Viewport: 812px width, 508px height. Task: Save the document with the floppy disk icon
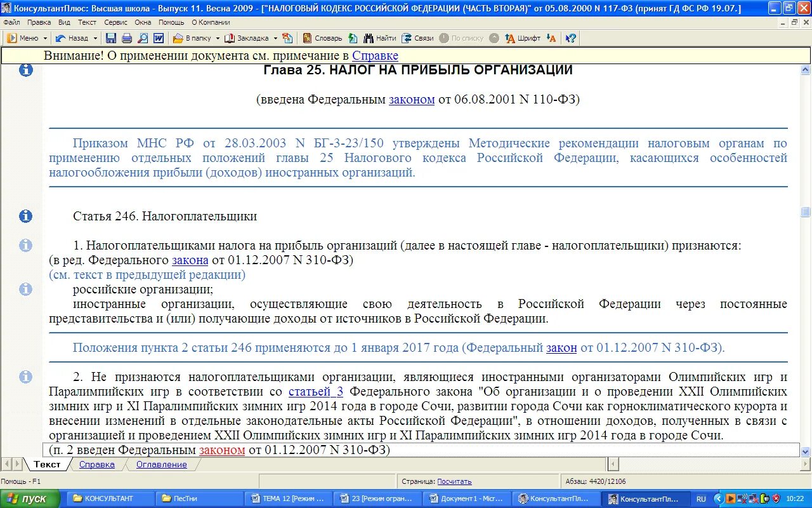[111, 38]
